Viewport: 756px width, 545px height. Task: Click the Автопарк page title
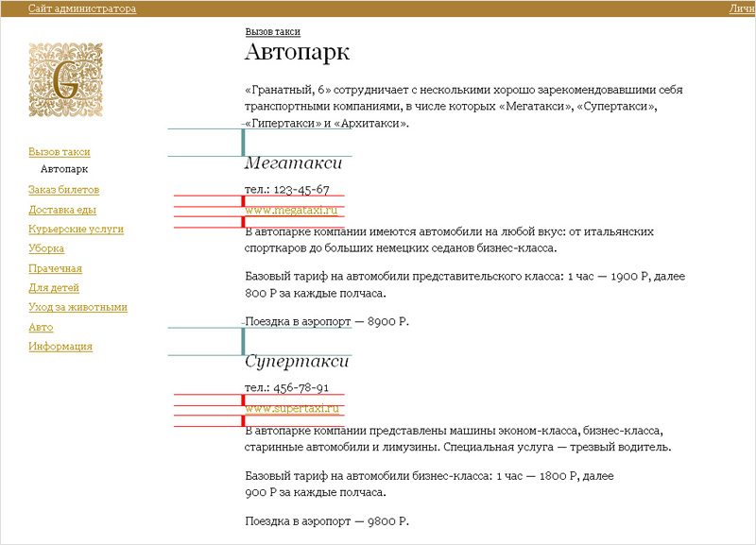point(297,53)
